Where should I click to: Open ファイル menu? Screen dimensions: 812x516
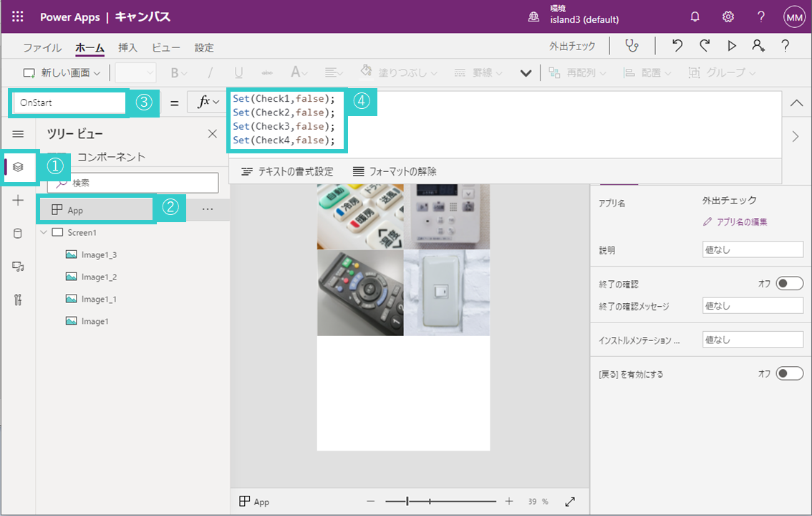click(x=42, y=48)
